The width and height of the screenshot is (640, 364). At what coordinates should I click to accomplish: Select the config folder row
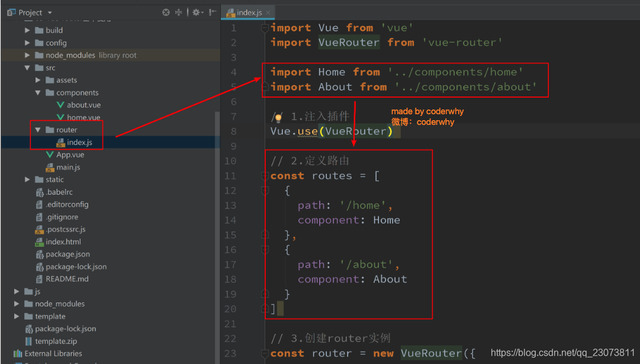click(x=110, y=43)
